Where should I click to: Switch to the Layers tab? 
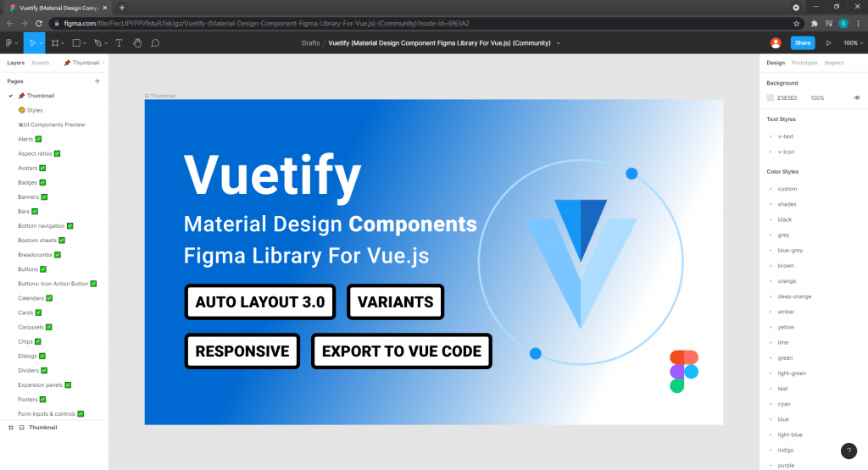pos(15,63)
